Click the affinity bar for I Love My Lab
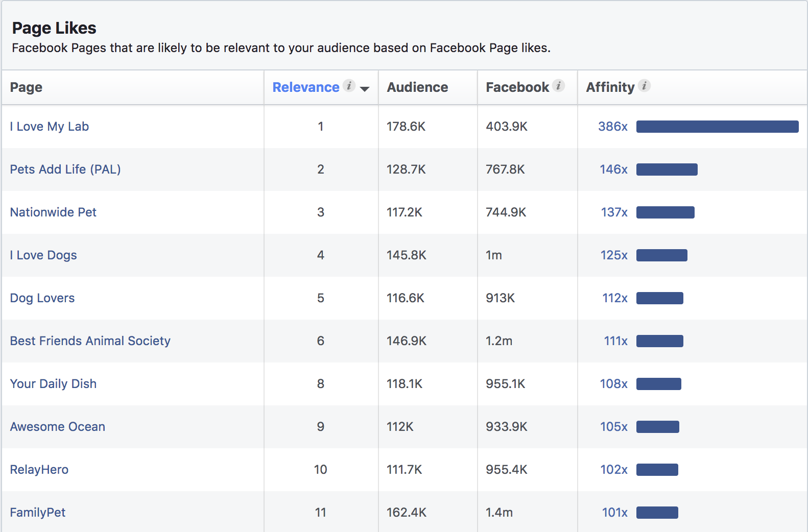 tap(718, 127)
